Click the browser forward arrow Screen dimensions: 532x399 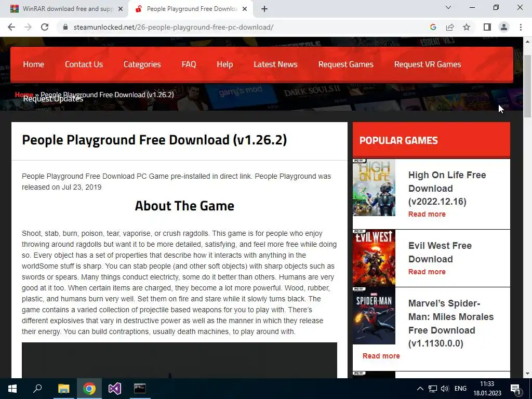coord(28,27)
